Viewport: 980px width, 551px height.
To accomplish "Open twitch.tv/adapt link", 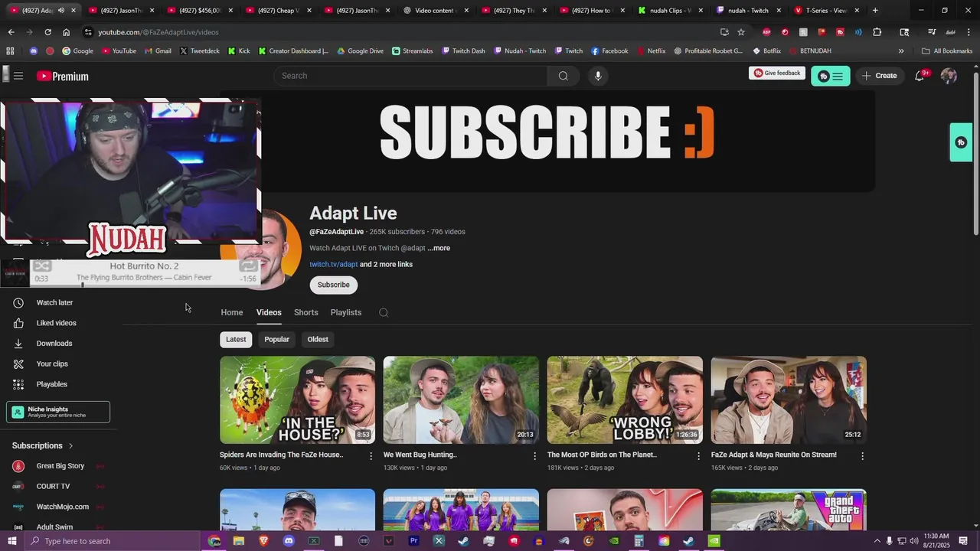I will [x=333, y=265].
